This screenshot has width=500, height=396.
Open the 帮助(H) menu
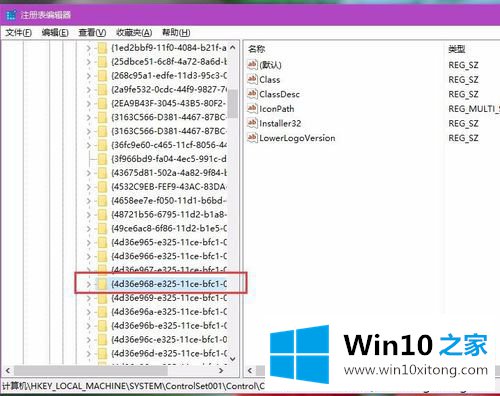coord(176,33)
